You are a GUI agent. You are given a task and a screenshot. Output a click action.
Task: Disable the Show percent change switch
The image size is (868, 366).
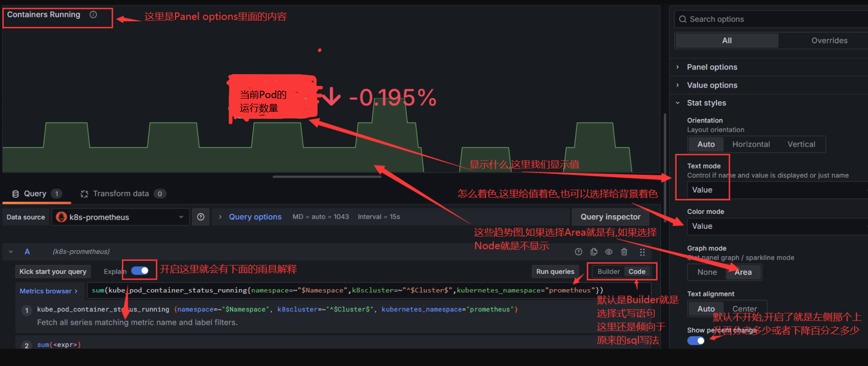(x=696, y=341)
